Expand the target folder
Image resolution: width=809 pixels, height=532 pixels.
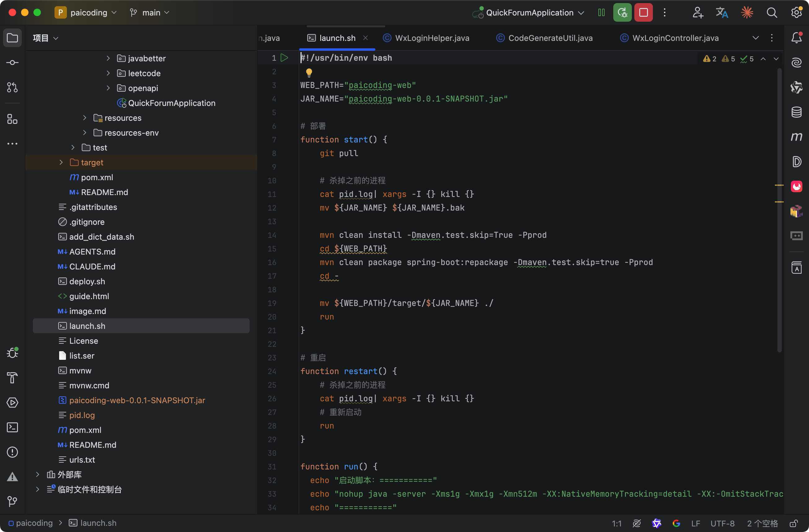(x=61, y=163)
